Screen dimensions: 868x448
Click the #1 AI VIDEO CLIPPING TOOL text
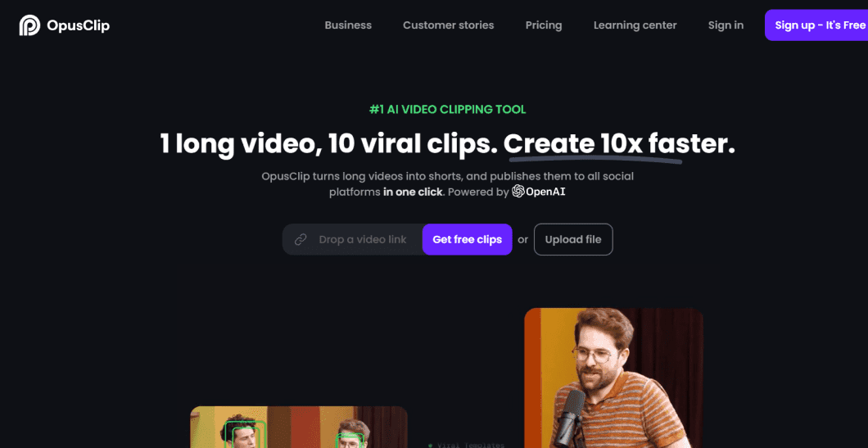[447, 110]
